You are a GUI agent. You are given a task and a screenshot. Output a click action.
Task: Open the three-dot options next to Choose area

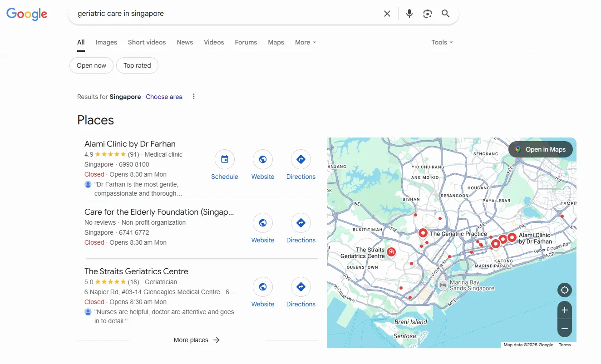pos(194,96)
